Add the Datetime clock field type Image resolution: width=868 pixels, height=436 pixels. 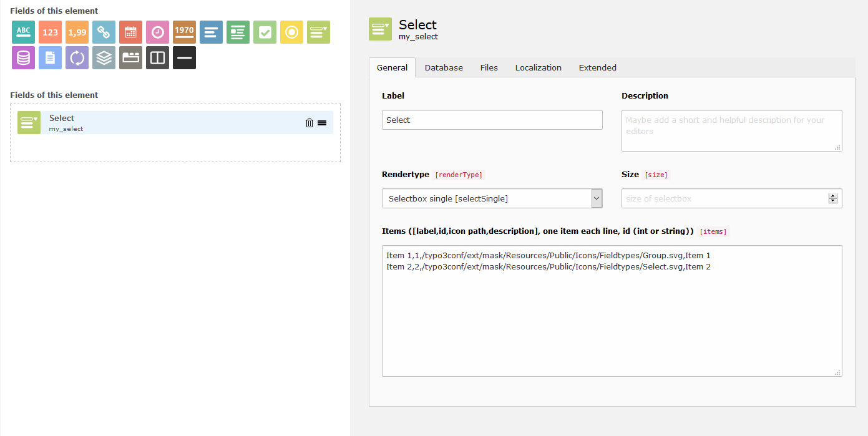click(157, 32)
